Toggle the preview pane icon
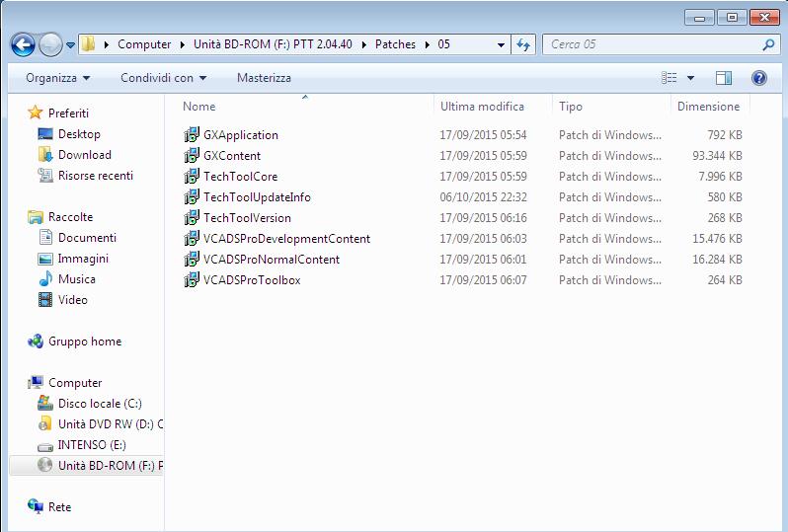 [x=724, y=78]
